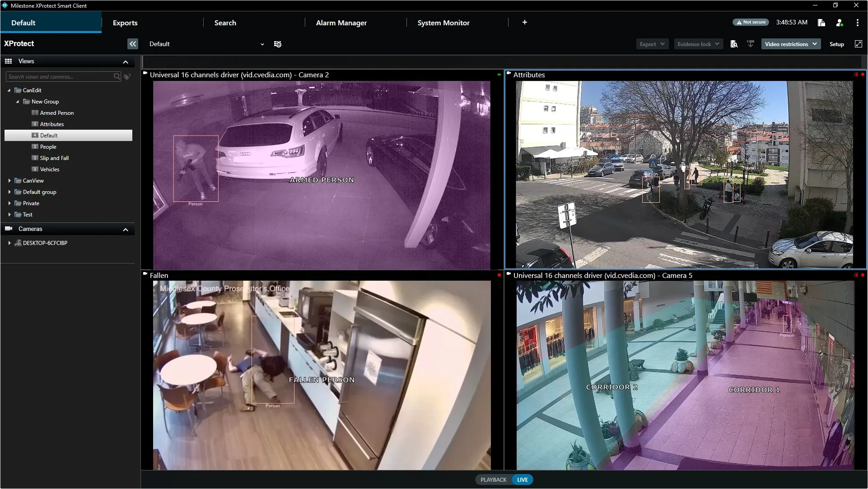Click the reload view icon beside Default dropdown

click(278, 44)
